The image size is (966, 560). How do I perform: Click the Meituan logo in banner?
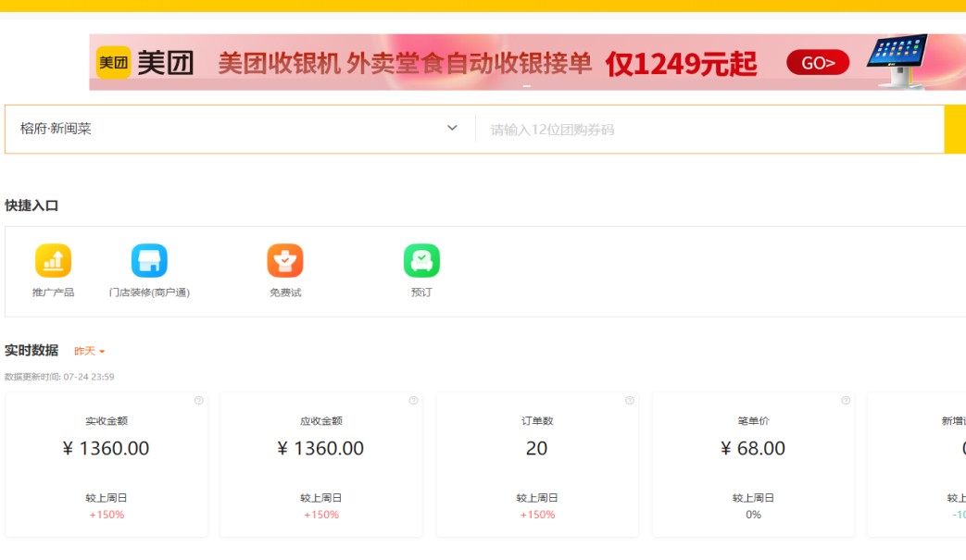(x=144, y=63)
